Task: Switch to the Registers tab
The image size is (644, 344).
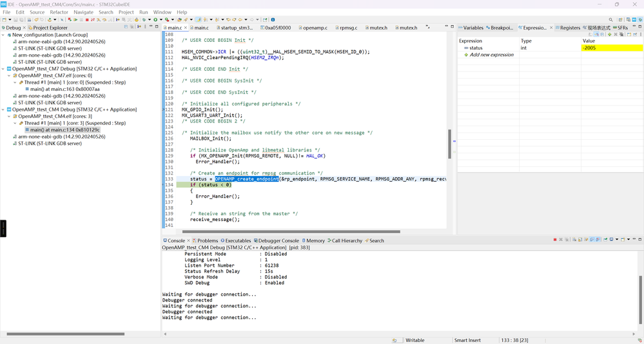Action: click(x=569, y=28)
